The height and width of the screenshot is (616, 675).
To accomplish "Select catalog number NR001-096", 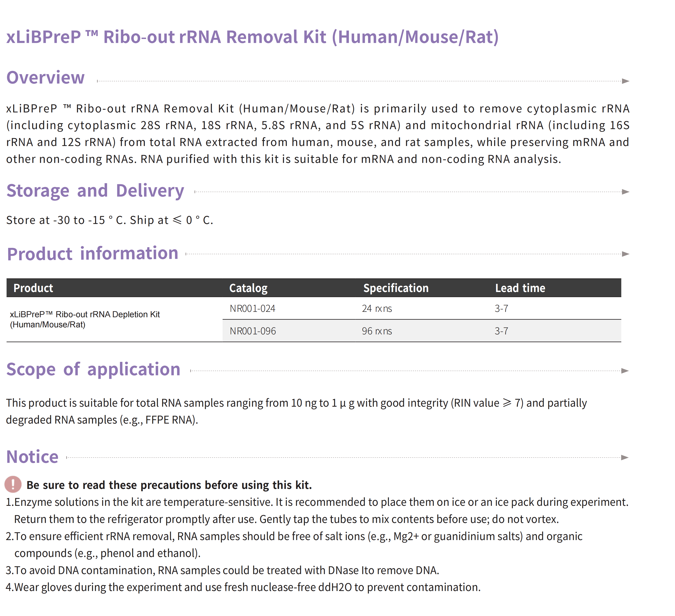I will pyautogui.click(x=252, y=331).
